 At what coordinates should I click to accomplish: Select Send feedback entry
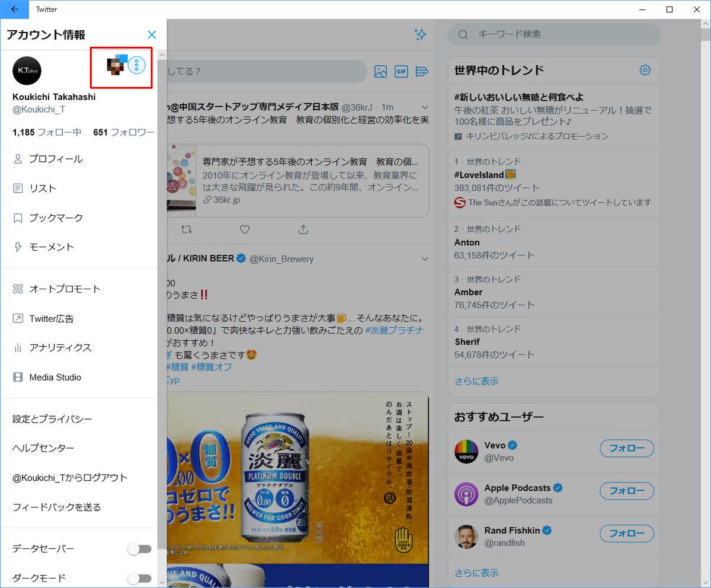point(79,507)
